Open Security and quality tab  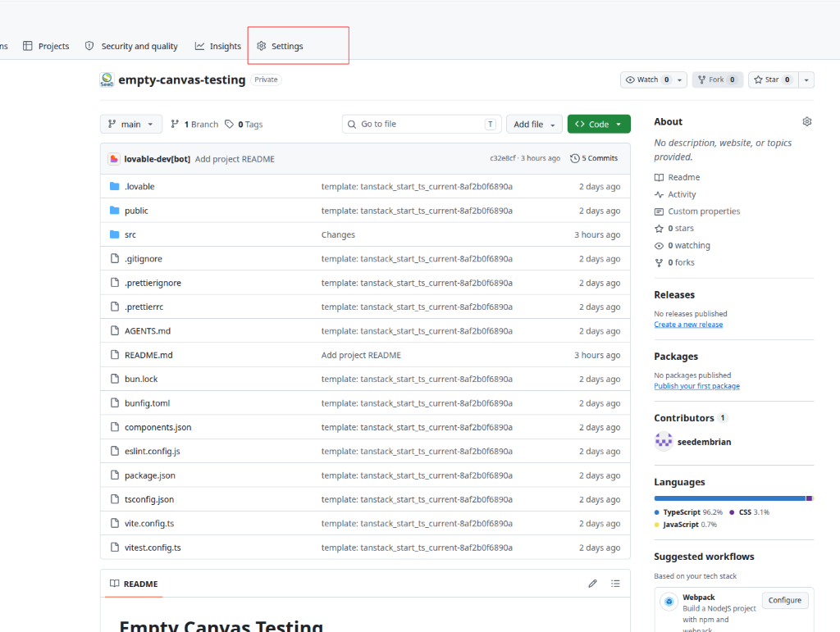coord(131,46)
